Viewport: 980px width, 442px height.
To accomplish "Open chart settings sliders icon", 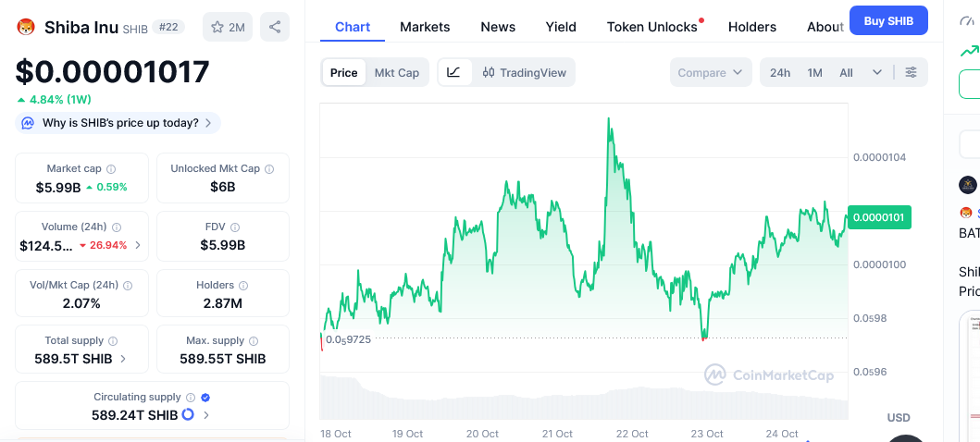I will [x=912, y=72].
